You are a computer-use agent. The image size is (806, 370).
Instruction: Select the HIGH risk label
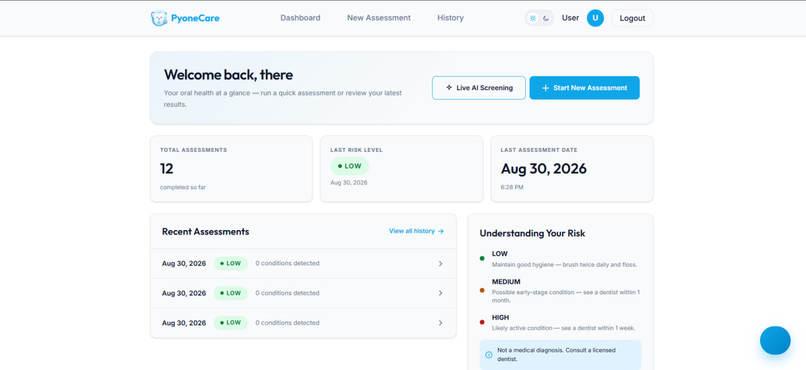(500, 318)
